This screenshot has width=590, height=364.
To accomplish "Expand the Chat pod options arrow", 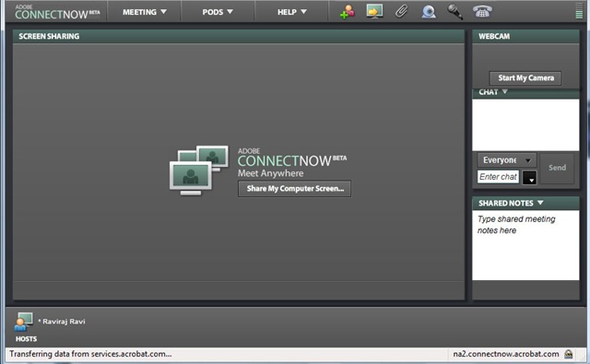I will pyautogui.click(x=505, y=91).
